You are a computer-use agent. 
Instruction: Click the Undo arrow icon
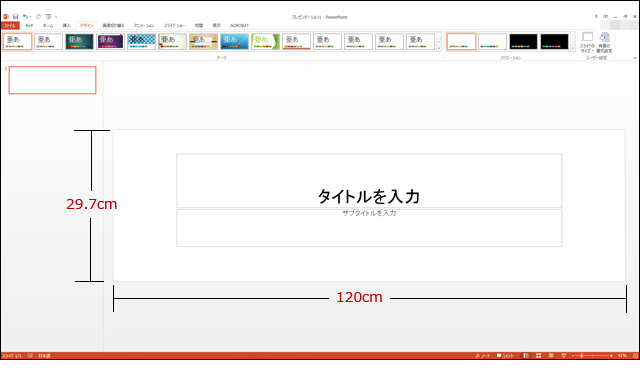pyautogui.click(x=25, y=17)
